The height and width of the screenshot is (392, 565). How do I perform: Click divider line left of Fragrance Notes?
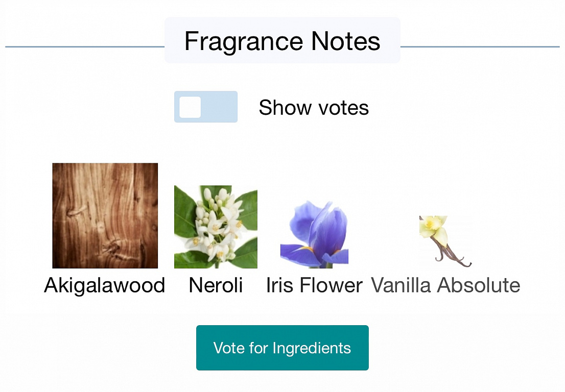coord(84,47)
